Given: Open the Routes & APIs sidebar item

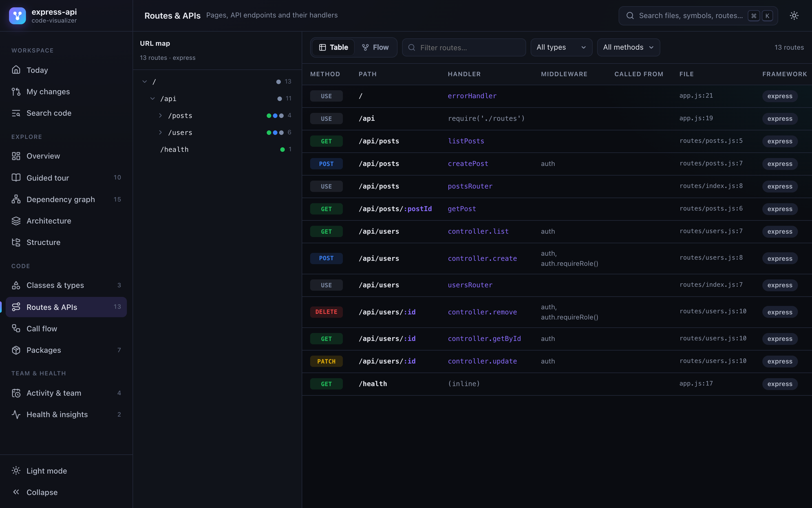Looking at the screenshot, I should 66,307.
